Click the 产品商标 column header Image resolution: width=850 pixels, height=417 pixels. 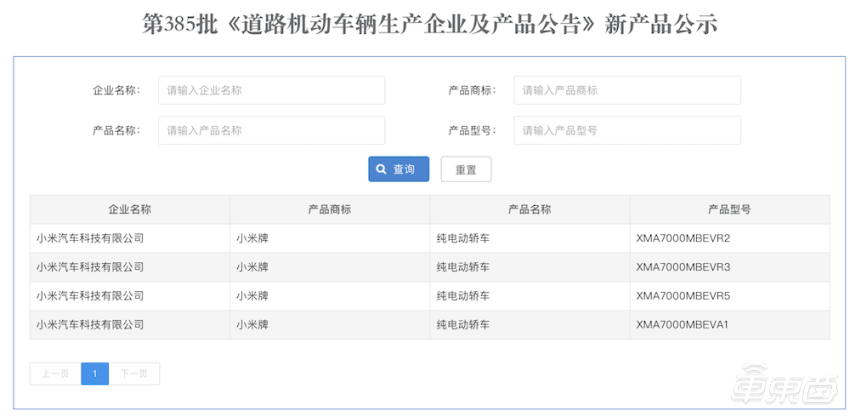(x=330, y=210)
